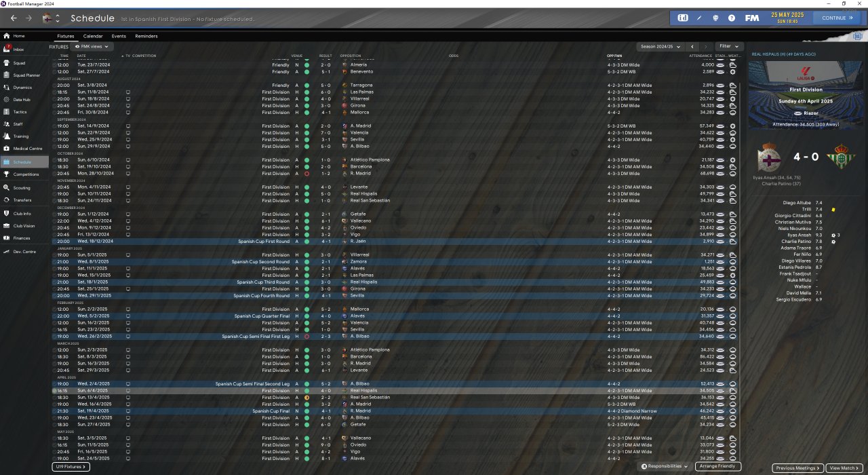Click 'Real Hispalis (H) (49 days ago)' header

pyautogui.click(x=784, y=54)
